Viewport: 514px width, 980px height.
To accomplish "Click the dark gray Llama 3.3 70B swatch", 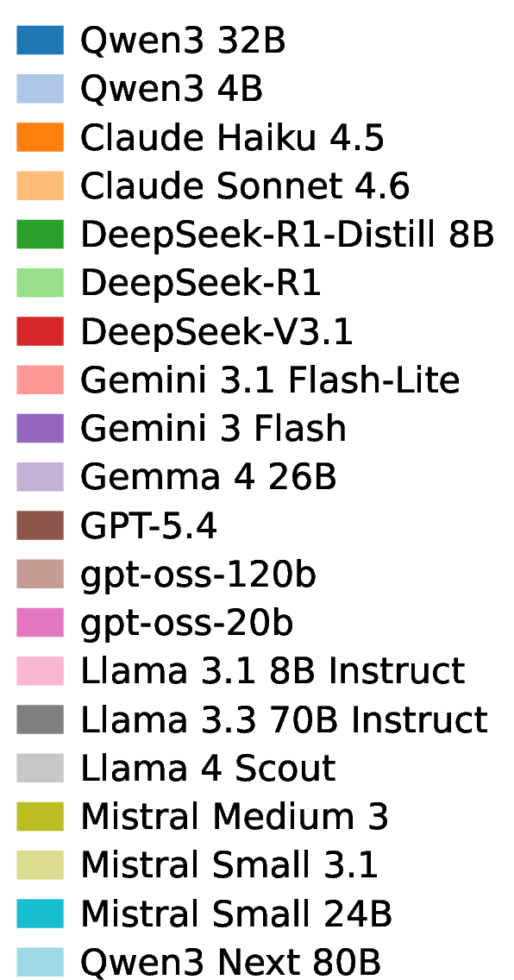I will (40, 719).
